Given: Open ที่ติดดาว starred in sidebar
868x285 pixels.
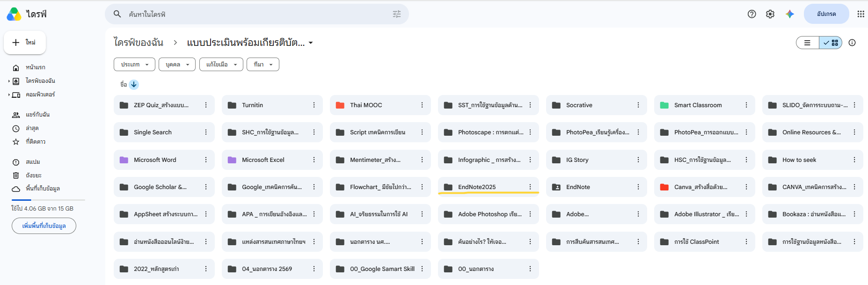Looking at the screenshot, I should click(x=36, y=142).
